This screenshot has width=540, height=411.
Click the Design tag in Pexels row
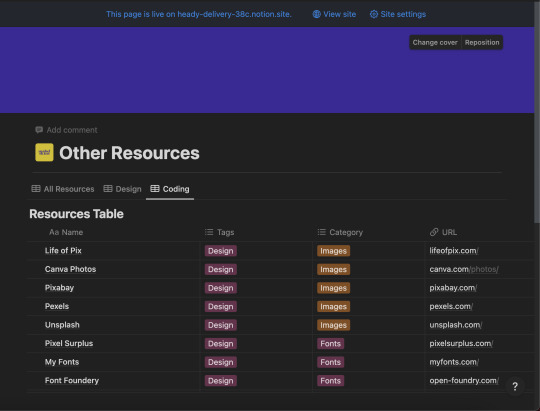pyautogui.click(x=220, y=307)
